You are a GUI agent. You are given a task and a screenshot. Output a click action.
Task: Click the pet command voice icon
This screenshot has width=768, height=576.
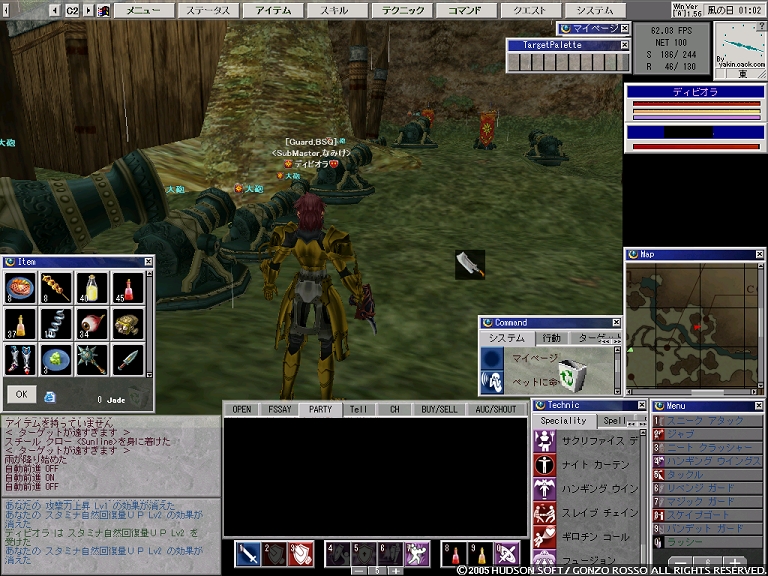point(492,383)
